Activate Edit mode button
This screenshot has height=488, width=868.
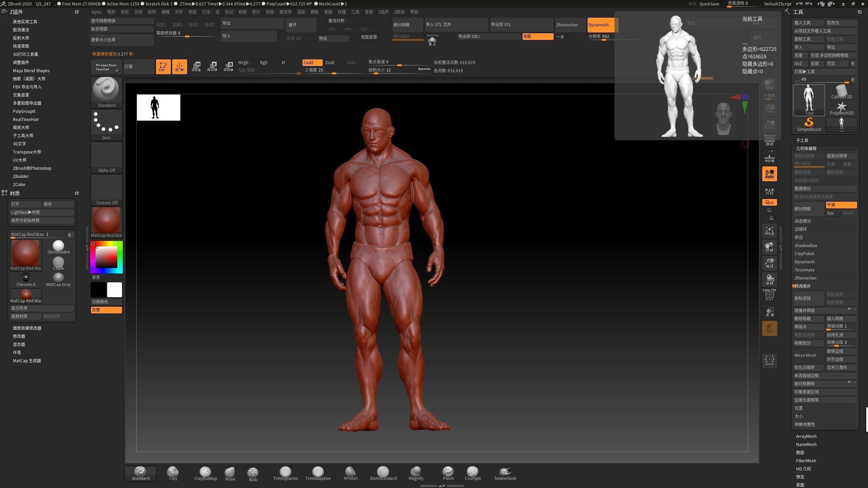tap(163, 66)
